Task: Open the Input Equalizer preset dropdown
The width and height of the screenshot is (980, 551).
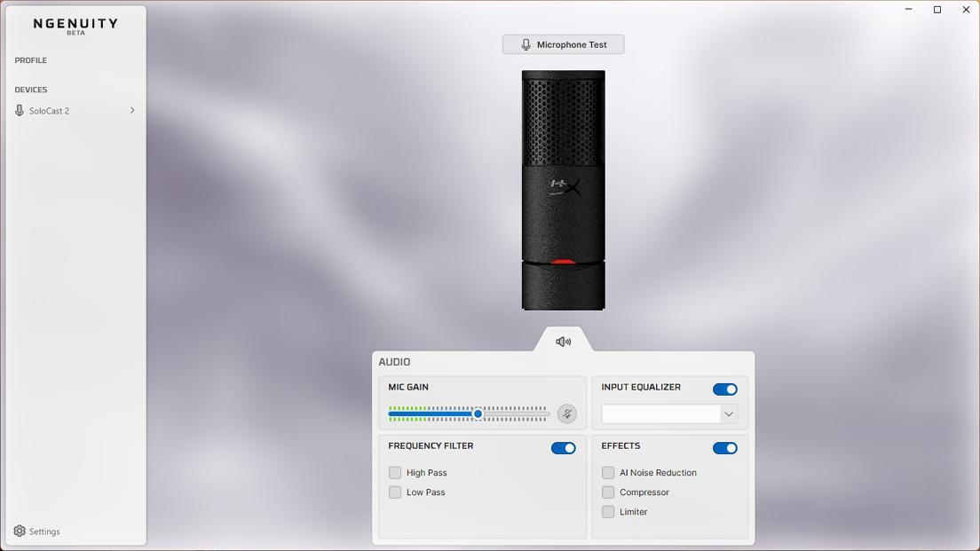Action: point(669,414)
